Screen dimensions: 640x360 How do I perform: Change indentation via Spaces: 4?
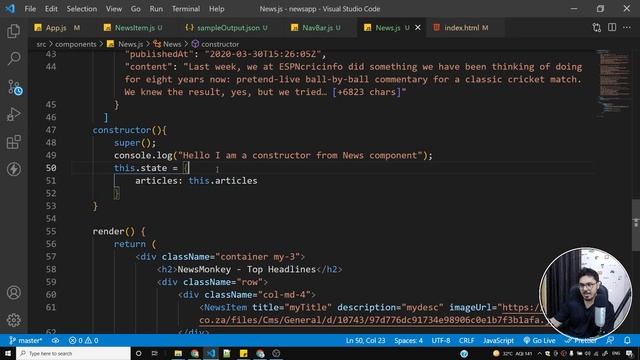tap(408, 340)
